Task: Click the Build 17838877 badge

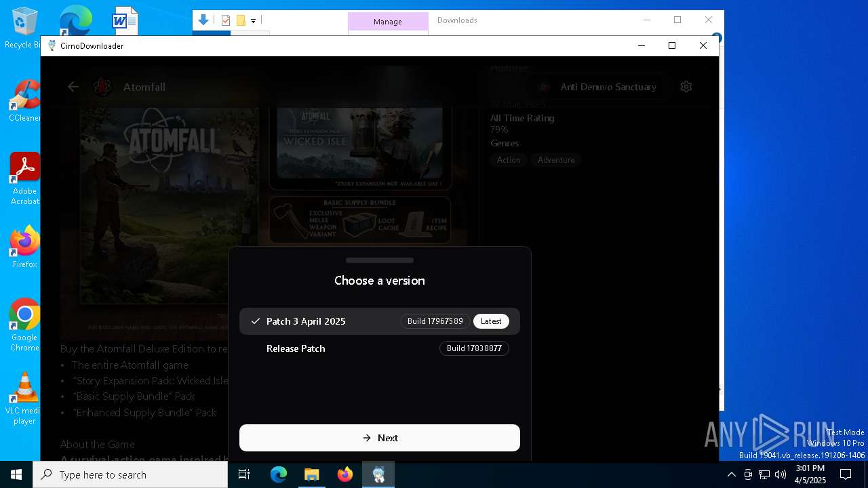Action: click(x=474, y=348)
